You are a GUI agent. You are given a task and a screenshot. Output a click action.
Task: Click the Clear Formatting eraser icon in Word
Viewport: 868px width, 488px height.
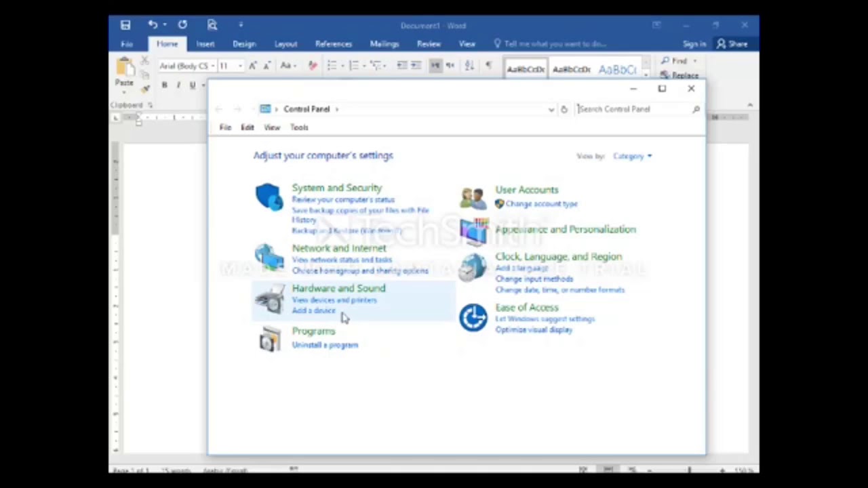point(313,66)
